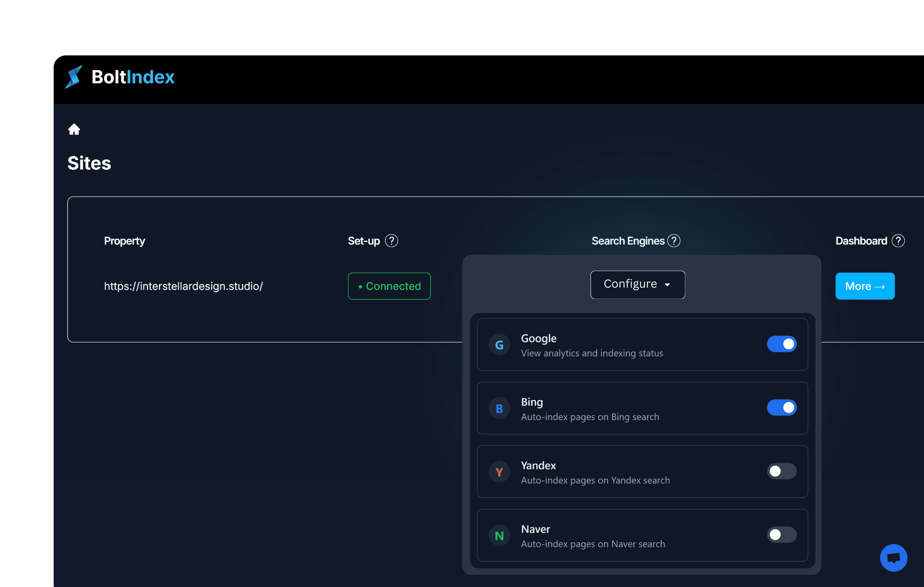
Task: Enable the Yandex toggle
Action: (782, 471)
